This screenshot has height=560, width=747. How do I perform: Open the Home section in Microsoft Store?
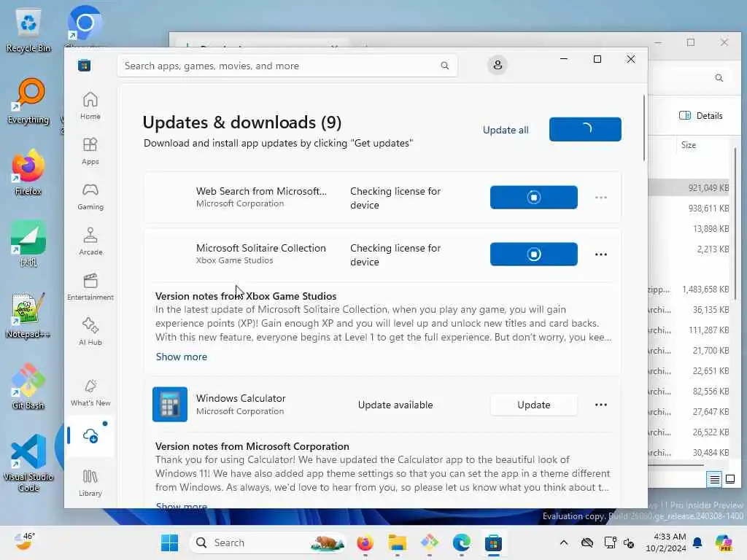pos(90,106)
